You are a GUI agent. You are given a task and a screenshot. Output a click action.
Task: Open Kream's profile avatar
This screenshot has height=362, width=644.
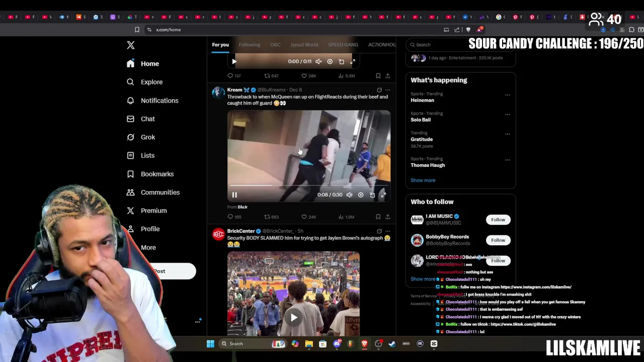(x=218, y=93)
